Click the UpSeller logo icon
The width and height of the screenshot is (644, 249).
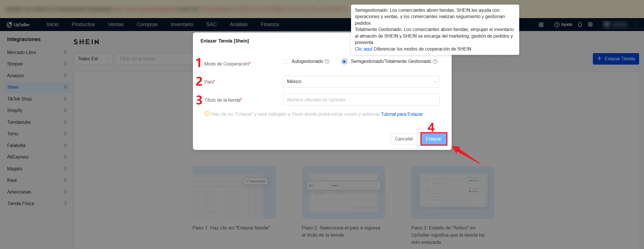9,25
